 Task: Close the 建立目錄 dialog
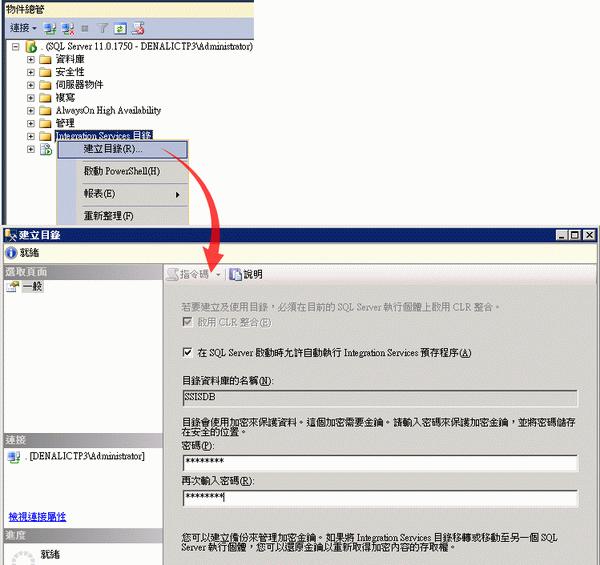coord(589,235)
